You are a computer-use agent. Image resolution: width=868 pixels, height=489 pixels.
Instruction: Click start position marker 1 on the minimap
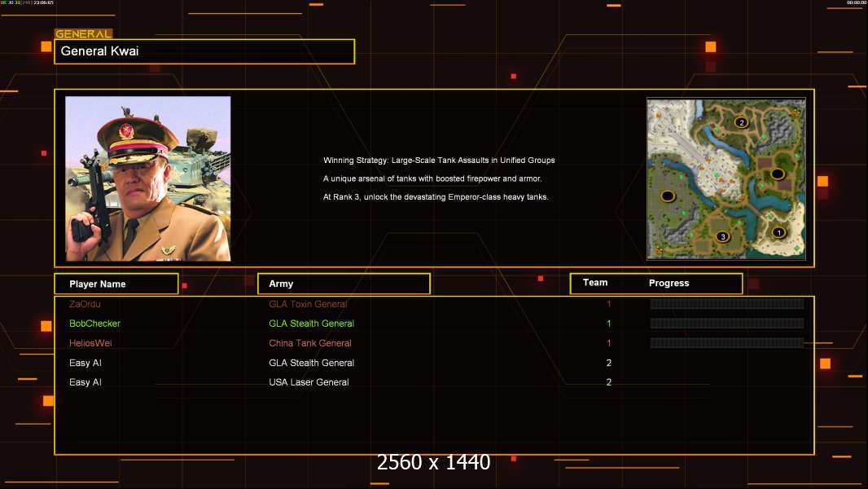tap(778, 232)
